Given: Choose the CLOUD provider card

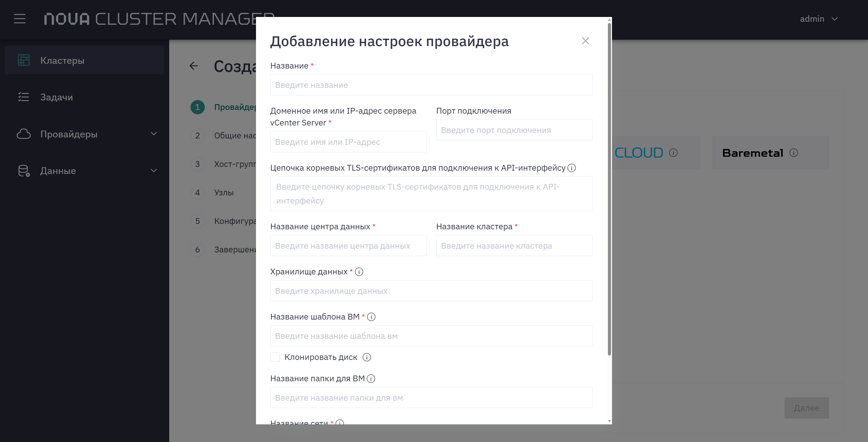Looking at the screenshot, I should [656, 153].
